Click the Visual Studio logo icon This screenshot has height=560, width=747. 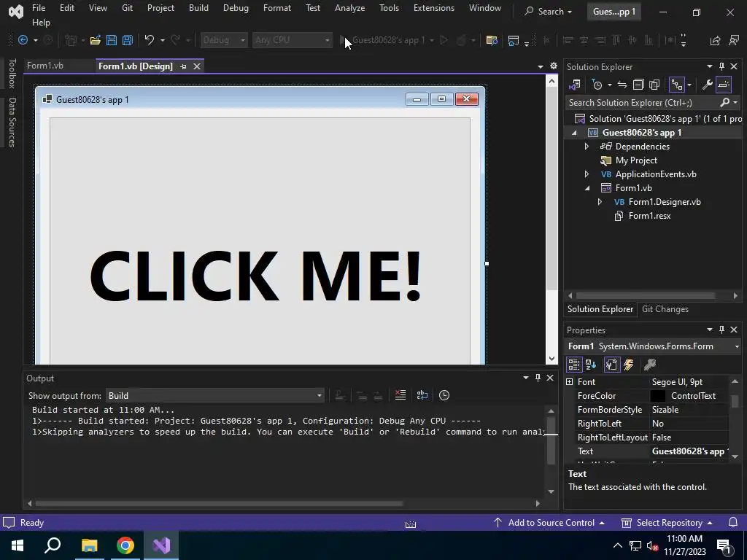16,12
